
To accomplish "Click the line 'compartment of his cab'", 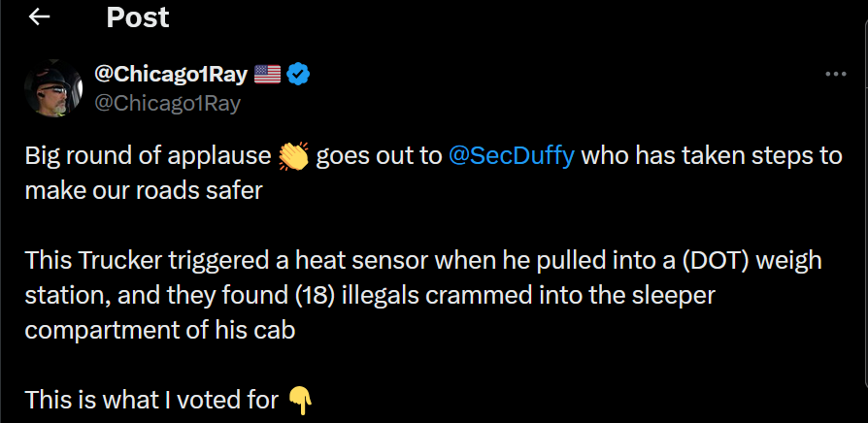I will 159,329.
